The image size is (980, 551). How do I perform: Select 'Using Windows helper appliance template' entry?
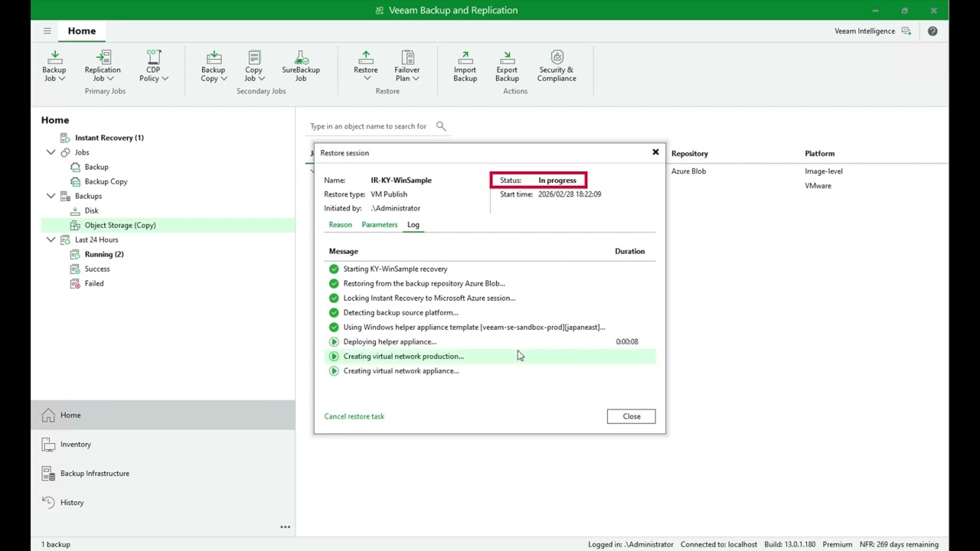coord(490,327)
